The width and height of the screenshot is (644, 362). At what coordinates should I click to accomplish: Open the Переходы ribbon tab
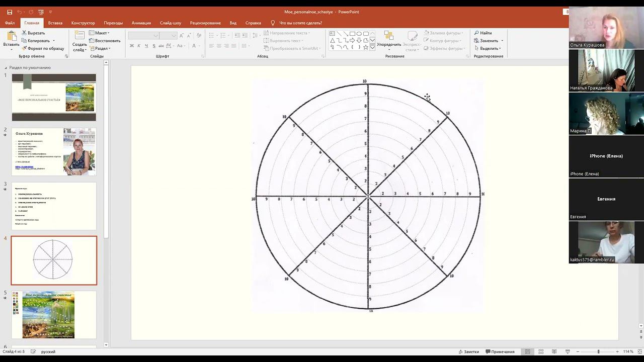tap(113, 23)
